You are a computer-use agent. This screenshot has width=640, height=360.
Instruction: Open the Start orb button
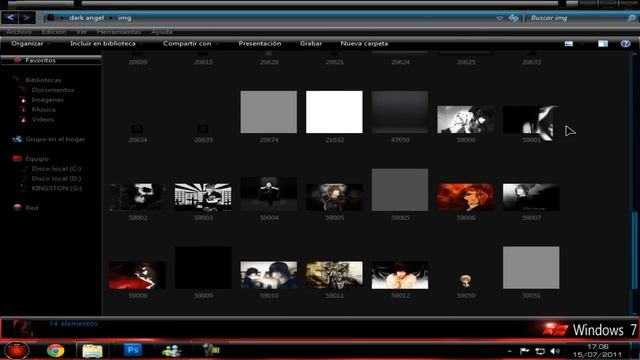click(x=17, y=350)
